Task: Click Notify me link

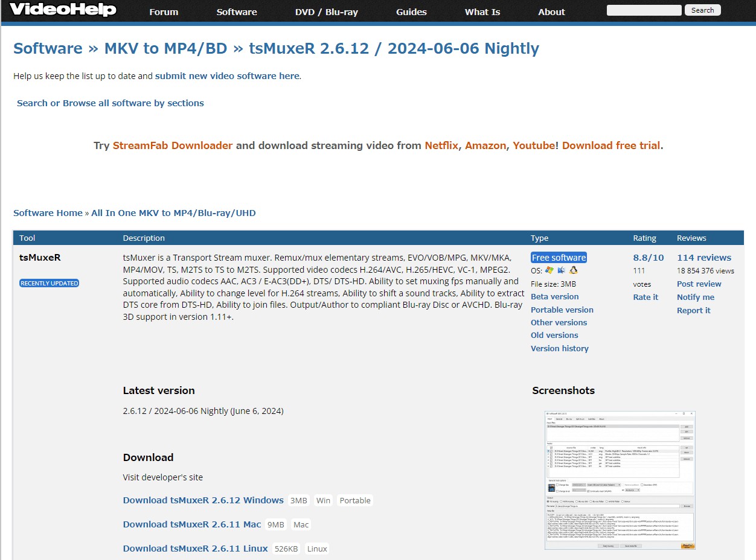Action: pyautogui.click(x=696, y=297)
